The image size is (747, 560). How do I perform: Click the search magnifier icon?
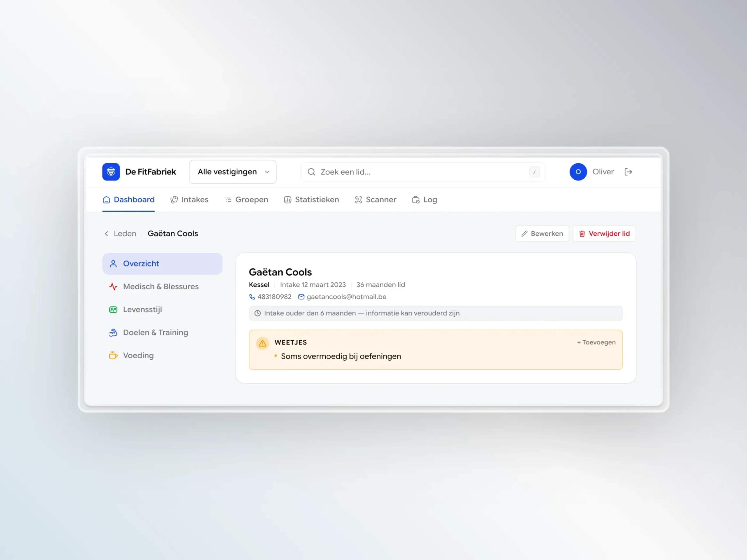tap(311, 172)
